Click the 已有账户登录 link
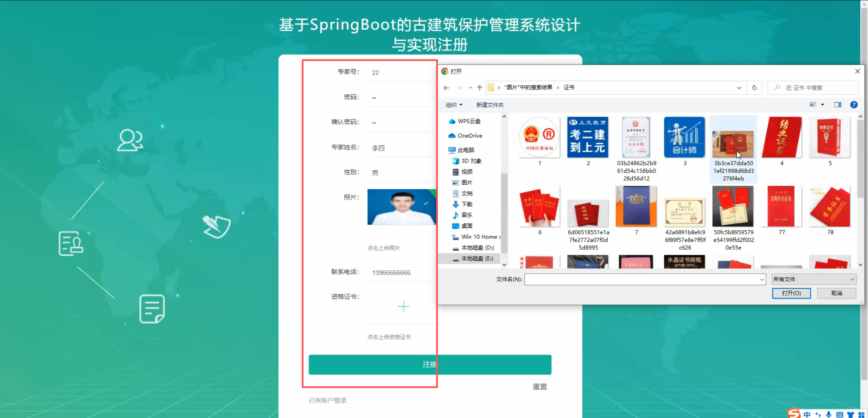 point(328,400)
